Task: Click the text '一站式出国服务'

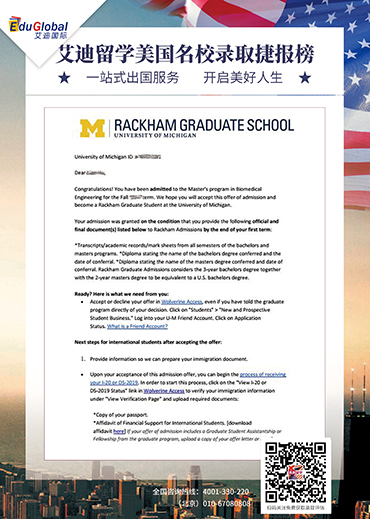Action: (133, 78)
